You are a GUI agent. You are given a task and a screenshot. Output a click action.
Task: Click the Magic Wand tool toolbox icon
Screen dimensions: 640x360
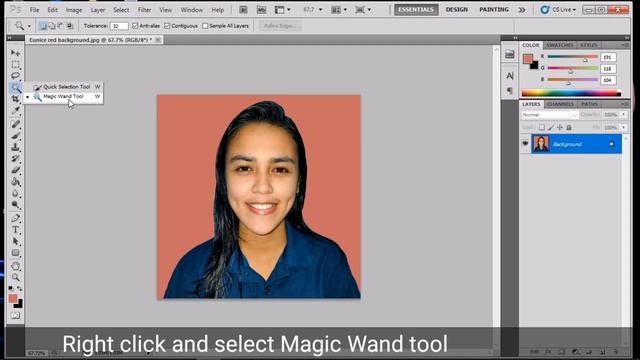[16, 87]
